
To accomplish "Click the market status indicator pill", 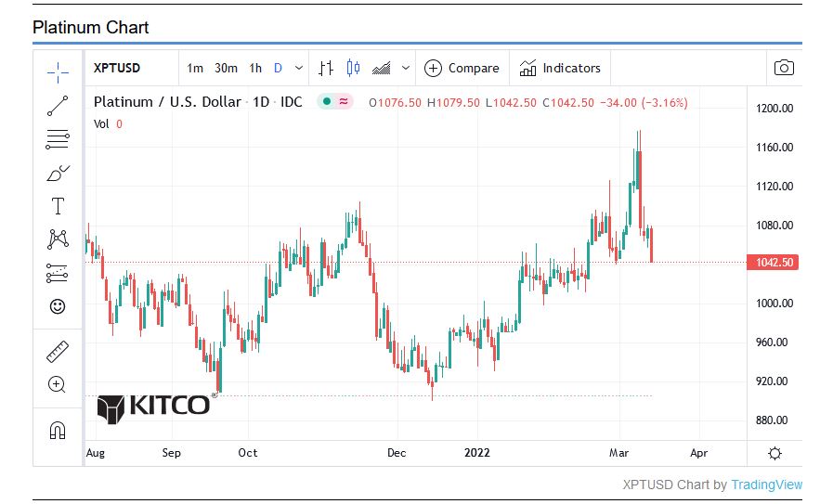I will pyautogui.click(x=335, y=101).
